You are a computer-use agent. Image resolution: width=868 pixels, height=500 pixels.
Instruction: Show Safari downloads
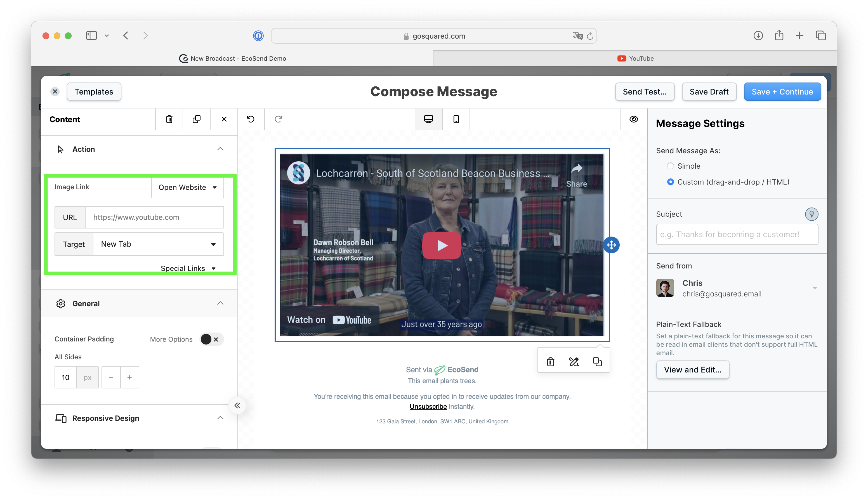tap(758, 35)
